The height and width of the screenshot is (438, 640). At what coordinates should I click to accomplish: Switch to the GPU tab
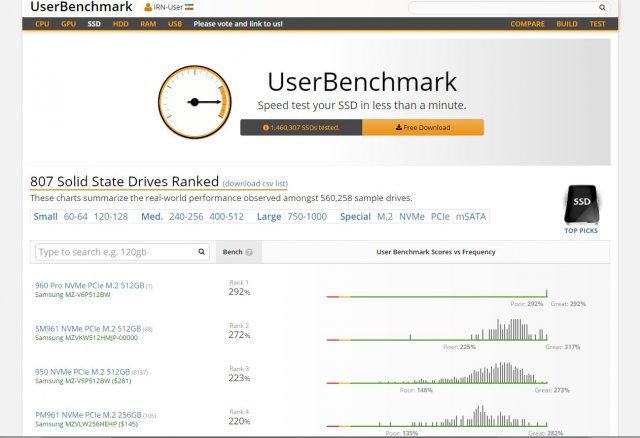[x=68, y=23]
